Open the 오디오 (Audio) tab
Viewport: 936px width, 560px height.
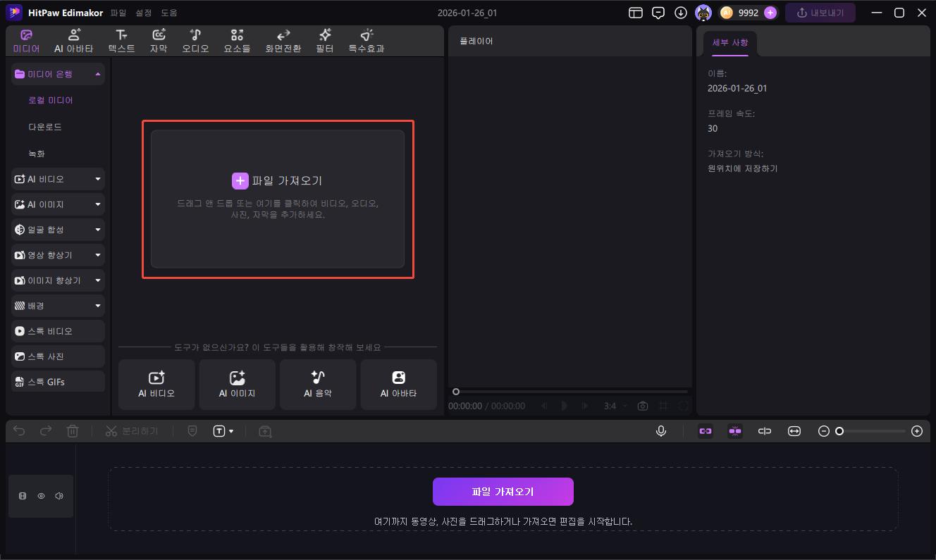pyautogui.click(x=195, y=42)
